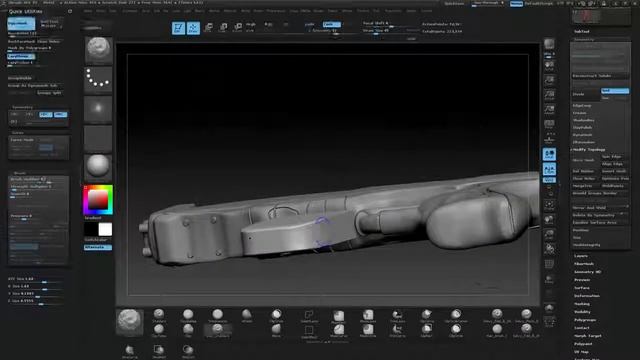Select the Clay brush icon in second row
Image resolution: width=640 pixels, height=360 pixels.
pyautogui.click(x=188, y=330)
